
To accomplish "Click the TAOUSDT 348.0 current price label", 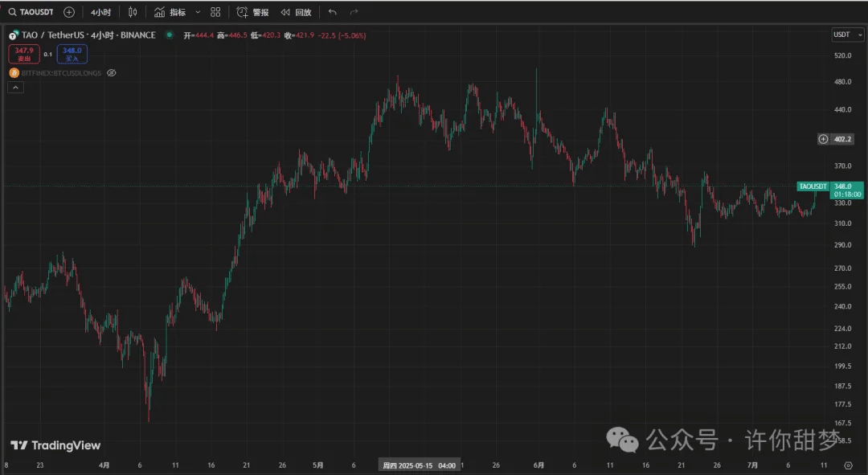I will [829, 190].
